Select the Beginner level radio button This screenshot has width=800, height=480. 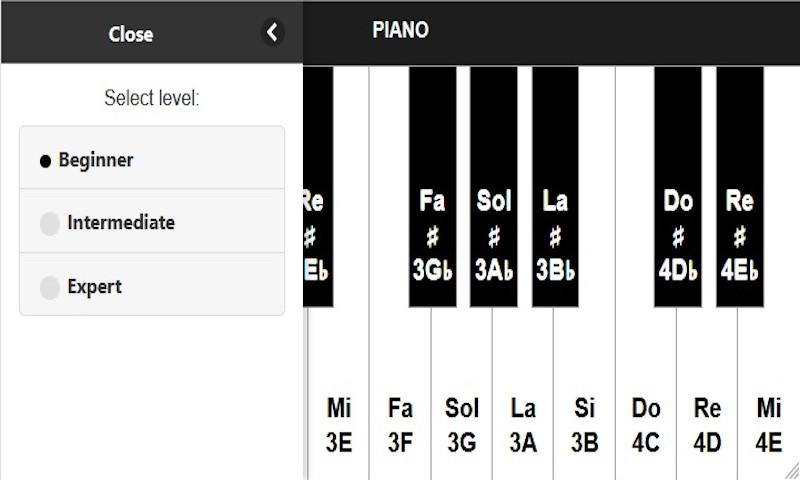(x=45, y=161)
